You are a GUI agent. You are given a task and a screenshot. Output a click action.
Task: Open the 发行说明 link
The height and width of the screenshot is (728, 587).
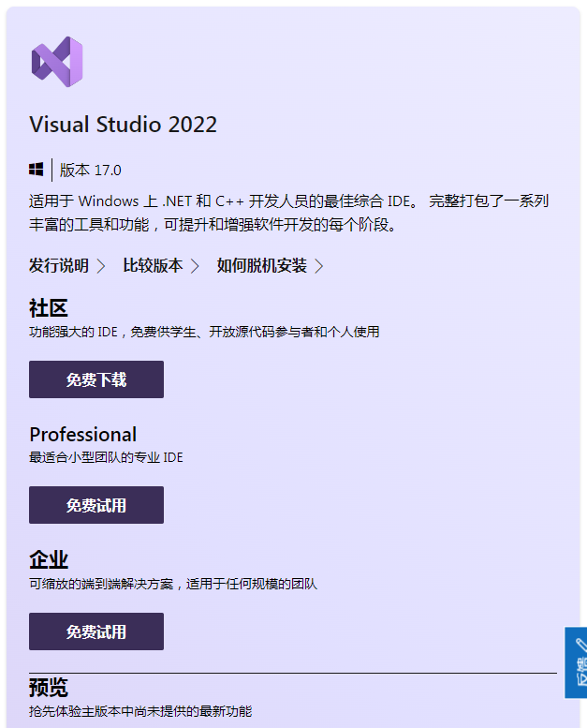click(x=59, y=265)
